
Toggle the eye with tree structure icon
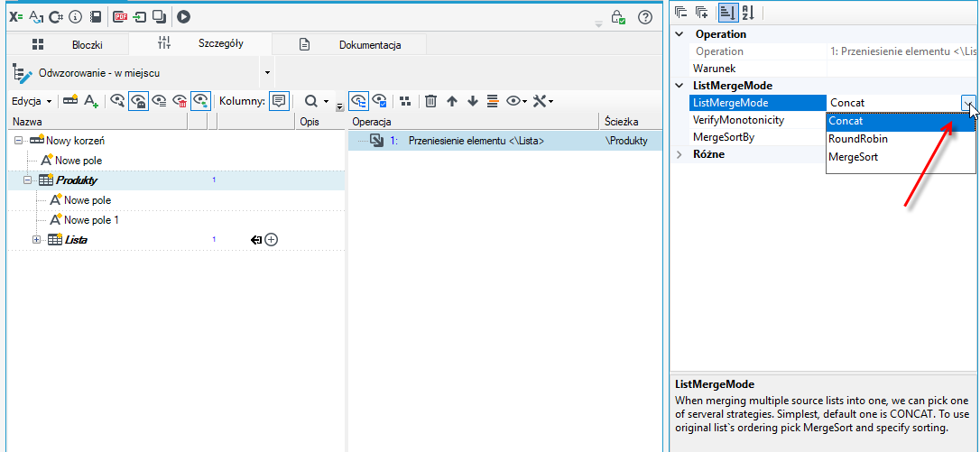(358, 101)
